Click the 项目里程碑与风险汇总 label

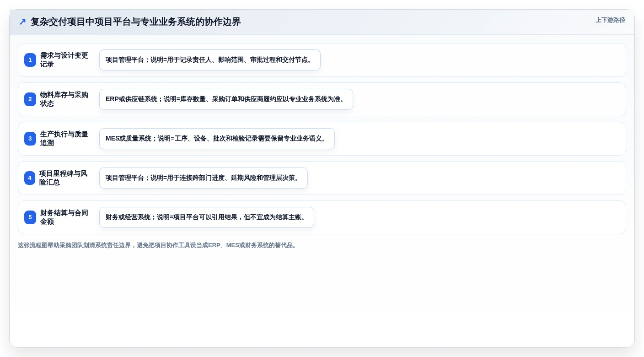click(x=64, y=178)
